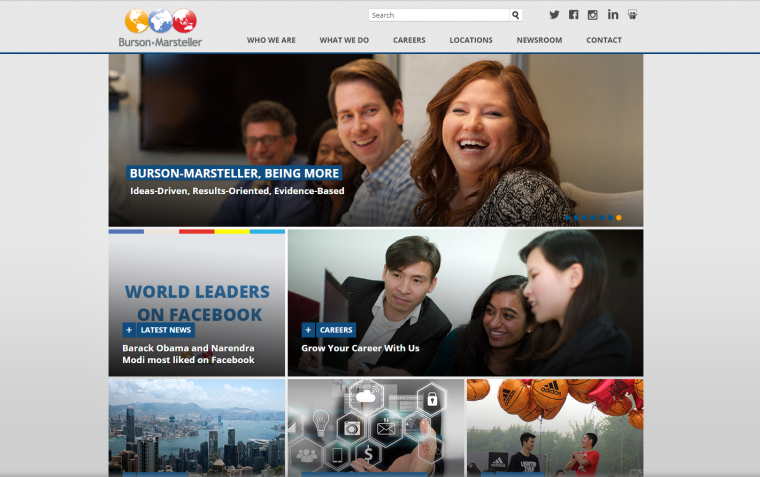Open Barack Obama and Narendra Modi article

click(x=189, y=354)
